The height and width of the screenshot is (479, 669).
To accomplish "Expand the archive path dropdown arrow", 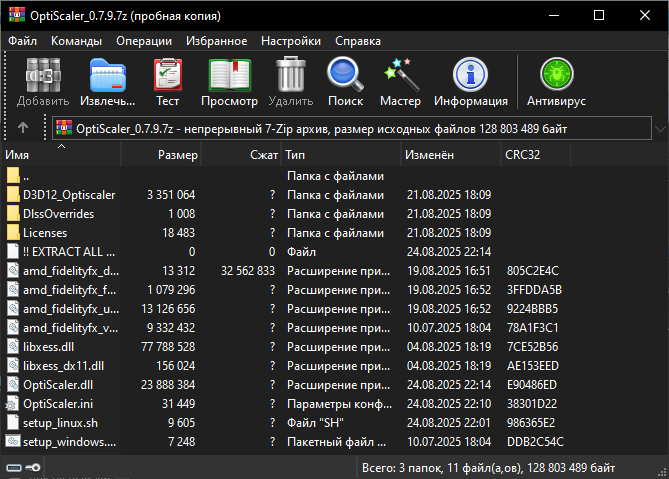I will 660,128.
